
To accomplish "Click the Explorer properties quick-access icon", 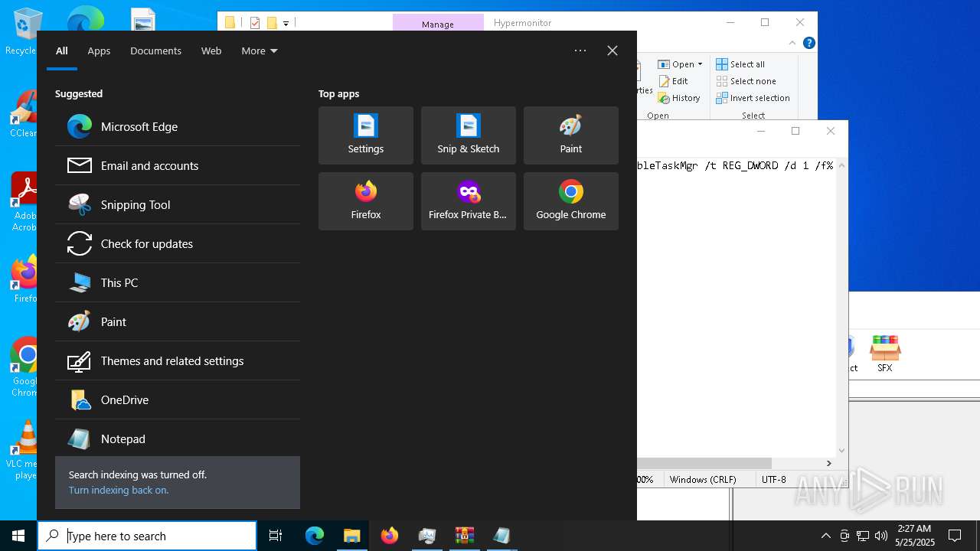I will (x=255, y=23).
